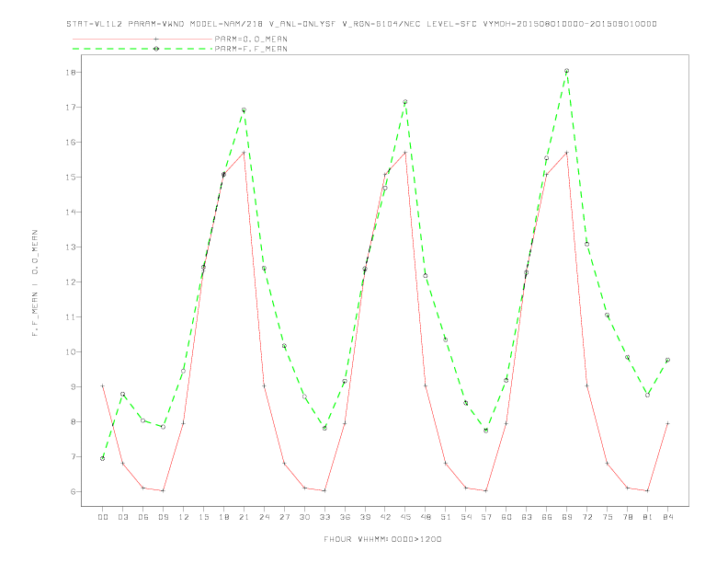
Task: Click x-axis tick label 00
Action: [x=103, y=517]
